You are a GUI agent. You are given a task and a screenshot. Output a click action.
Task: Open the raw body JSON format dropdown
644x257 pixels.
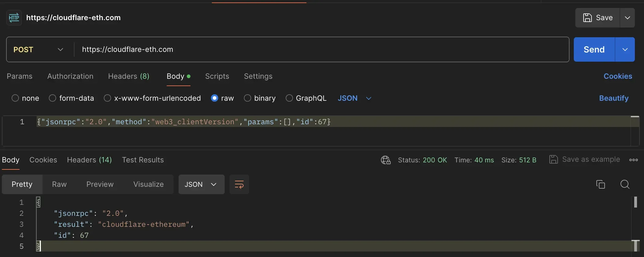(354, 98)
